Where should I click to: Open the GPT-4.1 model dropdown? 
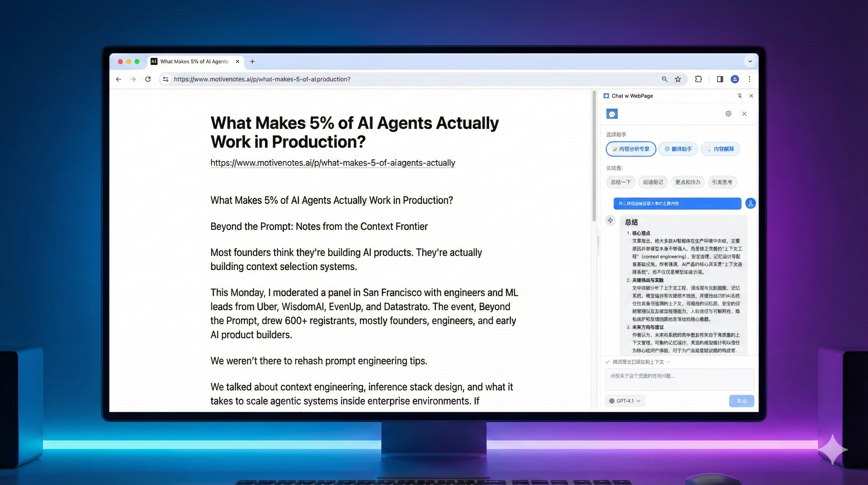pos(625,401)
